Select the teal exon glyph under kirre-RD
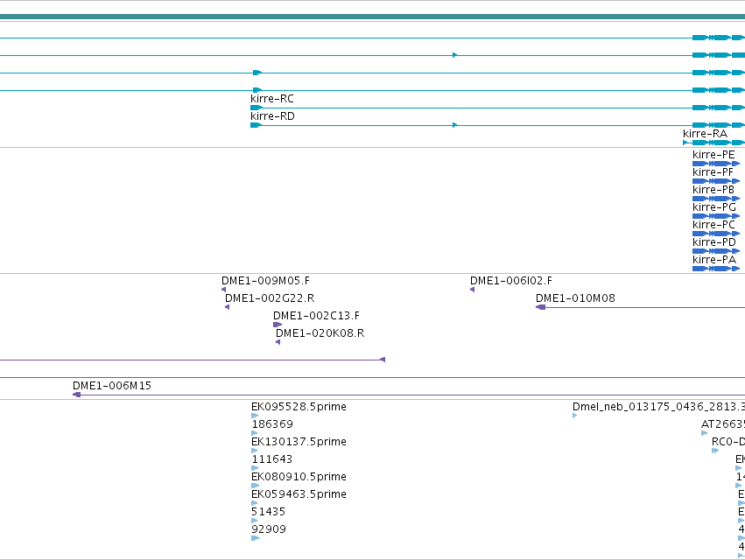The width and height of the screenshot is (745, 560). tap(256, 125)
